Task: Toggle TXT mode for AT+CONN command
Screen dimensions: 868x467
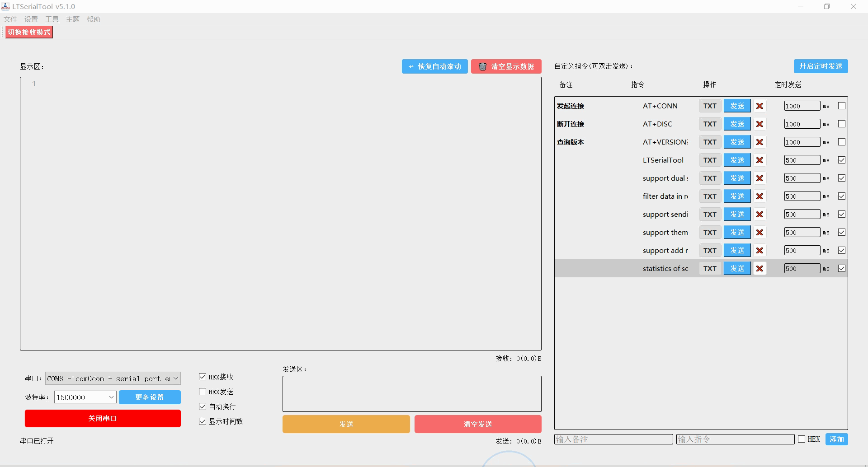Action: 710,106
